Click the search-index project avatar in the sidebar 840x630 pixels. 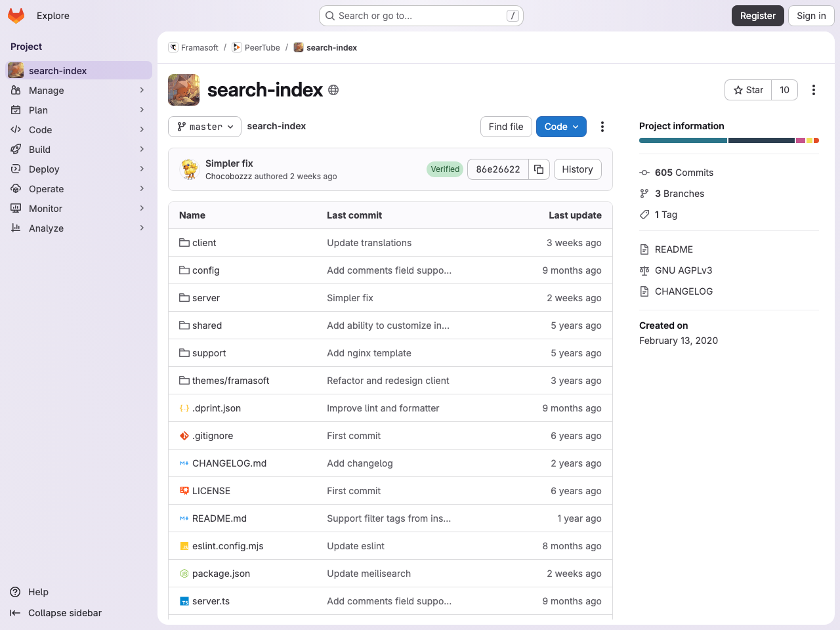[14, 70]
